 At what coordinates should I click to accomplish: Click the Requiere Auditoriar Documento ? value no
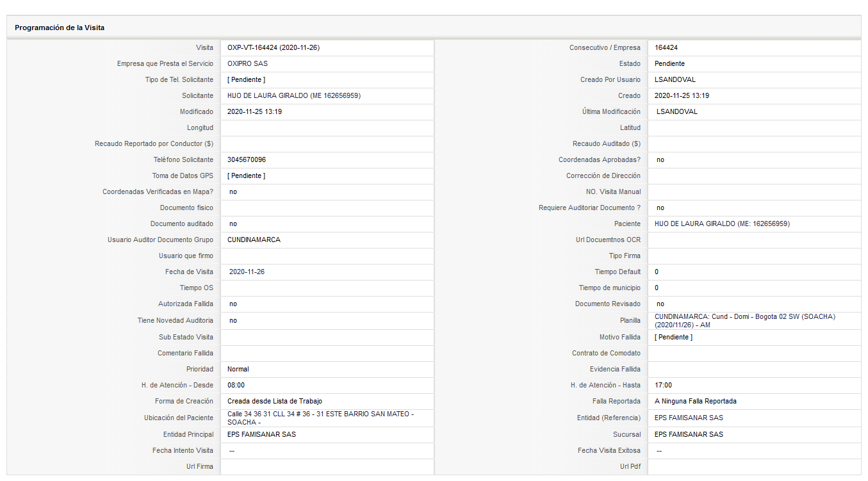660,208
